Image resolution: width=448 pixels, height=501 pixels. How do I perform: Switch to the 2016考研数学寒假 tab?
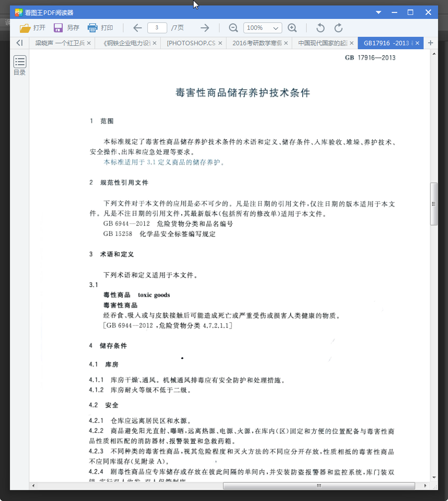click(257, 43)
